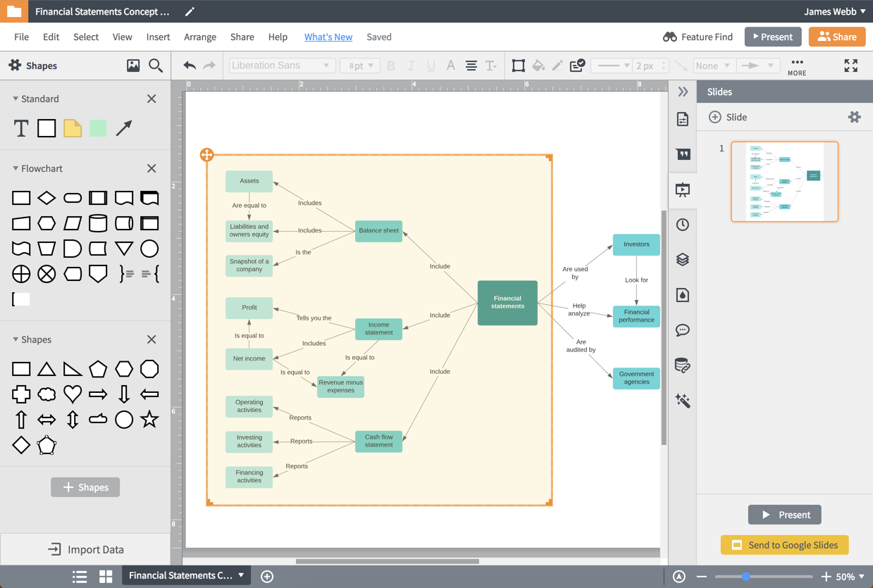This screenshot has height=588, width=873.
Task: Open the 50% zoom level dropdown
Action: click(850, 576)
